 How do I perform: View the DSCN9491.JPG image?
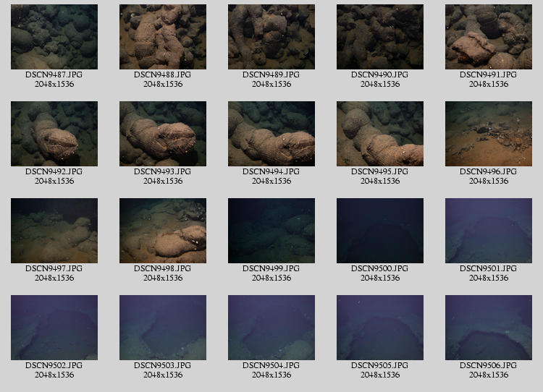[x=489, y=37]
